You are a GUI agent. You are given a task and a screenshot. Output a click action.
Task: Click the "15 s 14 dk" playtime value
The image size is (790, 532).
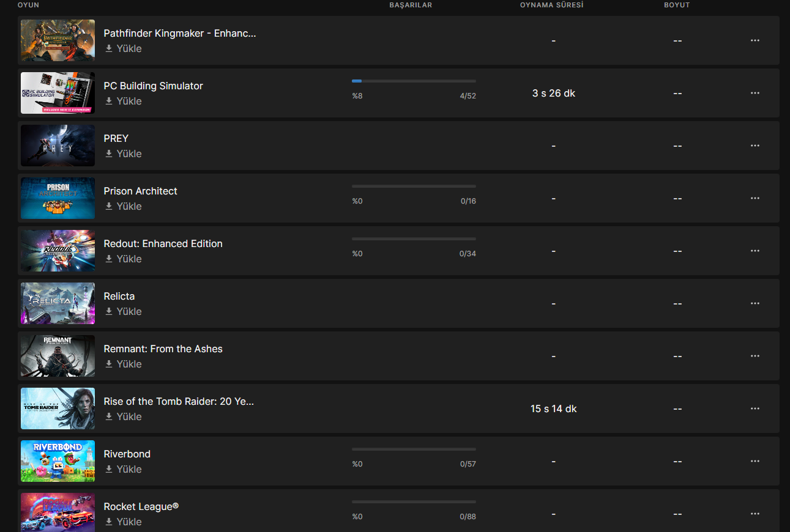554,408
